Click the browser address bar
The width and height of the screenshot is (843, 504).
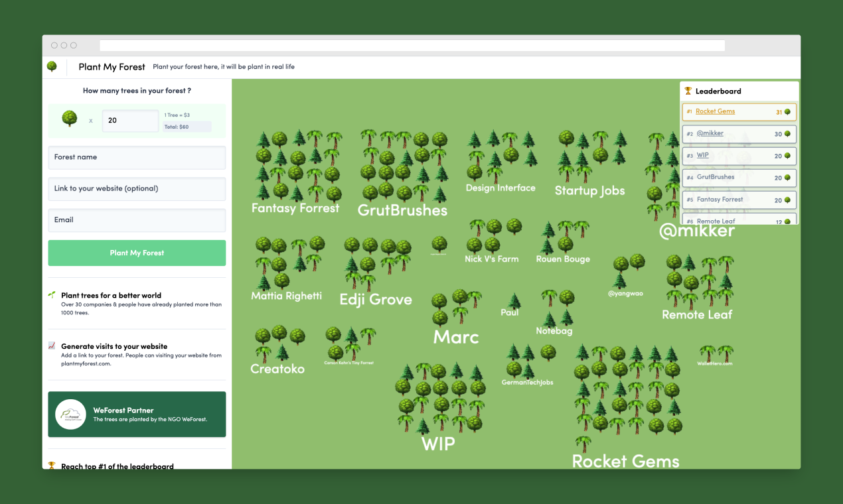[412, 45]
